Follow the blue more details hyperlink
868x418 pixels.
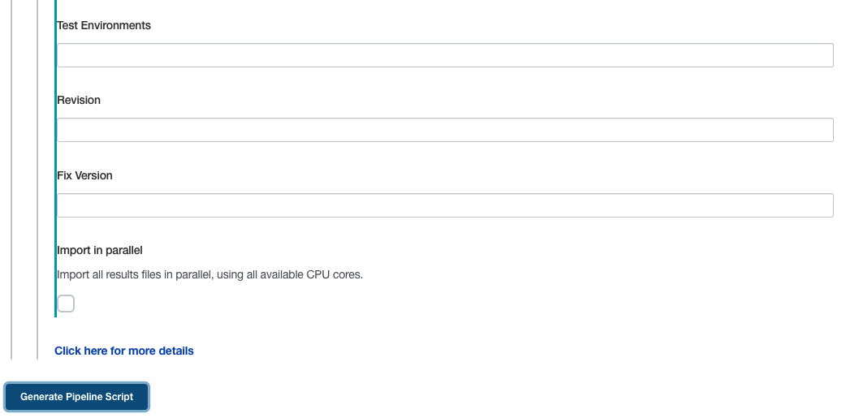click(124, 351)
